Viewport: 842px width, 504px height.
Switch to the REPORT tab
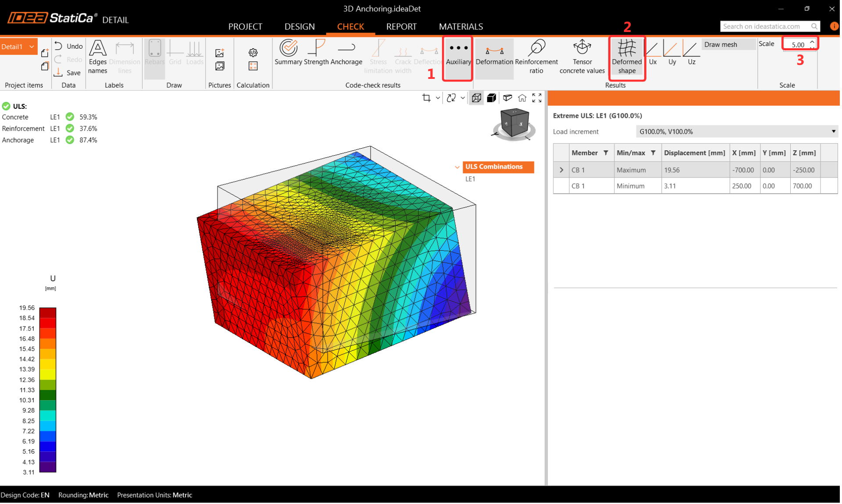(401, 27)
